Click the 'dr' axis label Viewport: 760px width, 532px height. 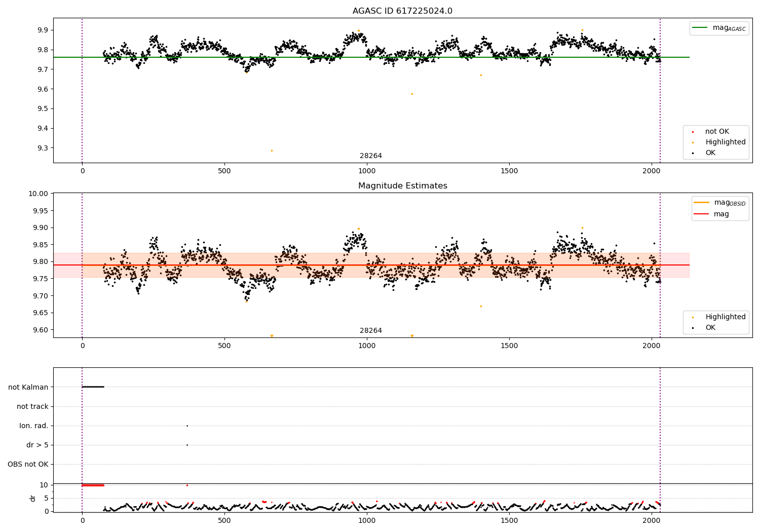[33, 498]
